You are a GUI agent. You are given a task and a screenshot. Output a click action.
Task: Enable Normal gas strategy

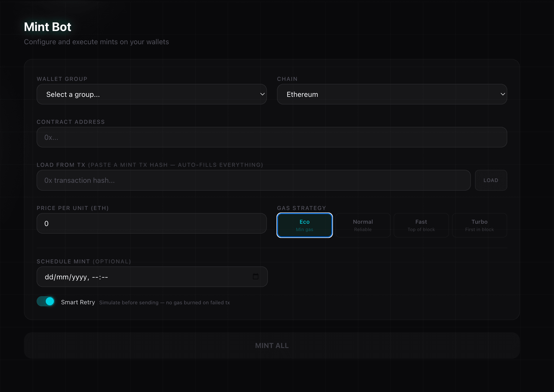(x=363, y=225)
